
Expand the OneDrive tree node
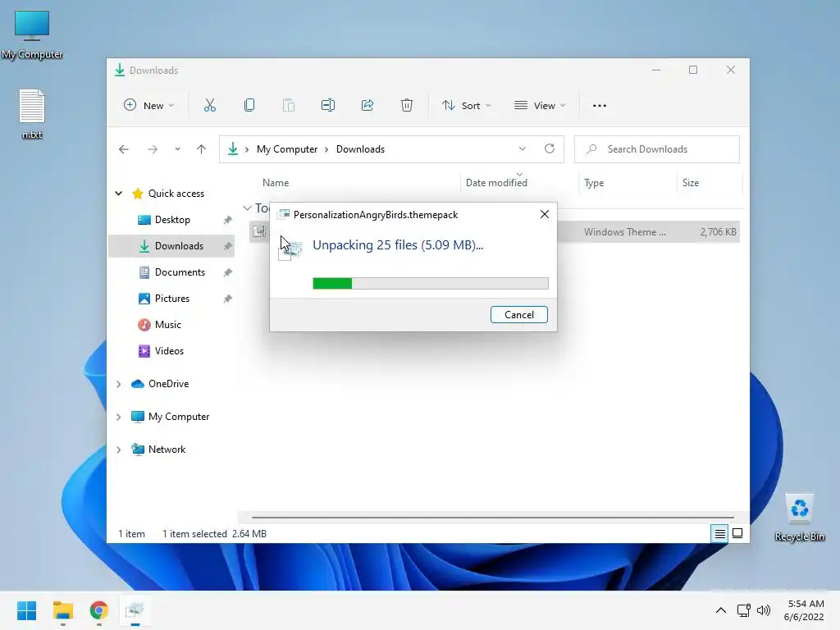click(x=119, y=384)
